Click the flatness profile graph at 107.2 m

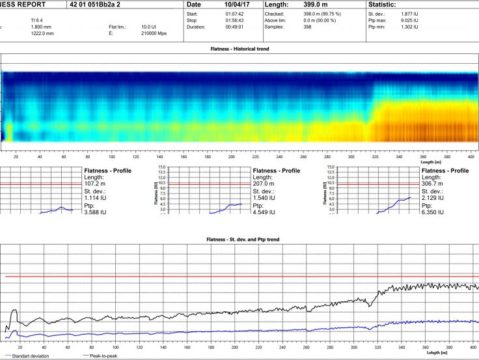tap(41, 190)
